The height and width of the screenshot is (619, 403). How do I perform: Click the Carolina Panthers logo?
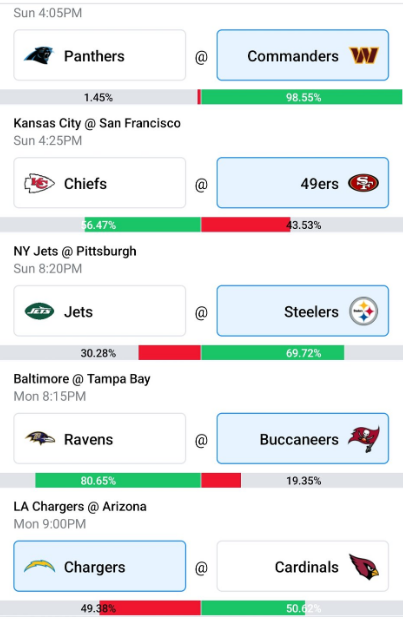click(39, 55)
